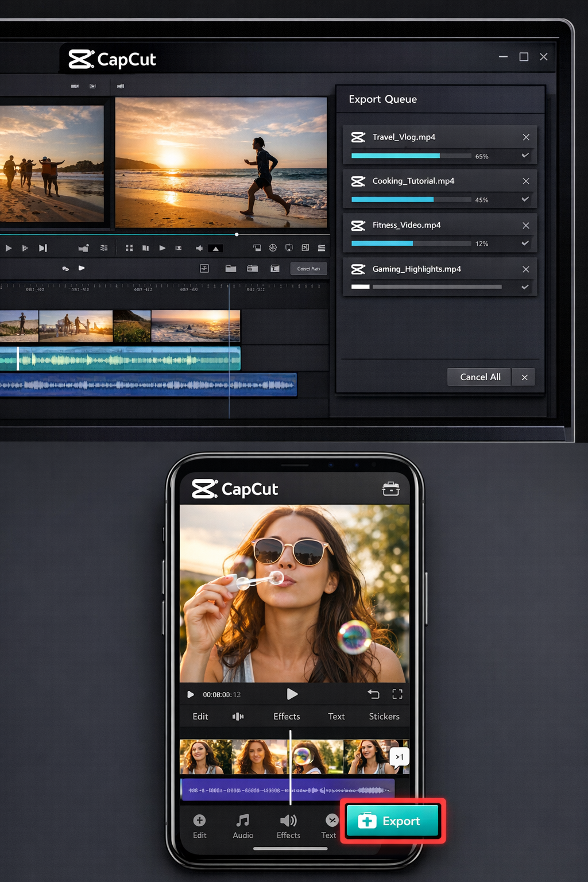Tap the toolbox icon in the phone header
This screenshot has height=882, width=588.
coord(390,489)
